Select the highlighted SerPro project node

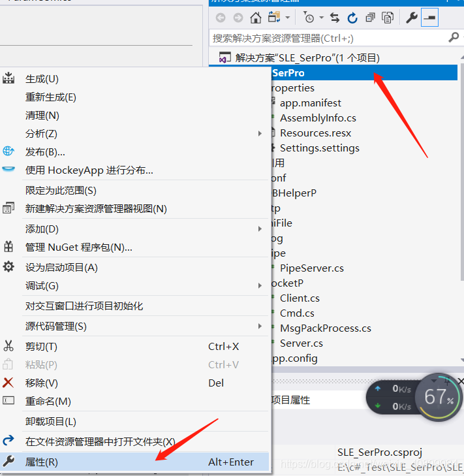point(364,72)
